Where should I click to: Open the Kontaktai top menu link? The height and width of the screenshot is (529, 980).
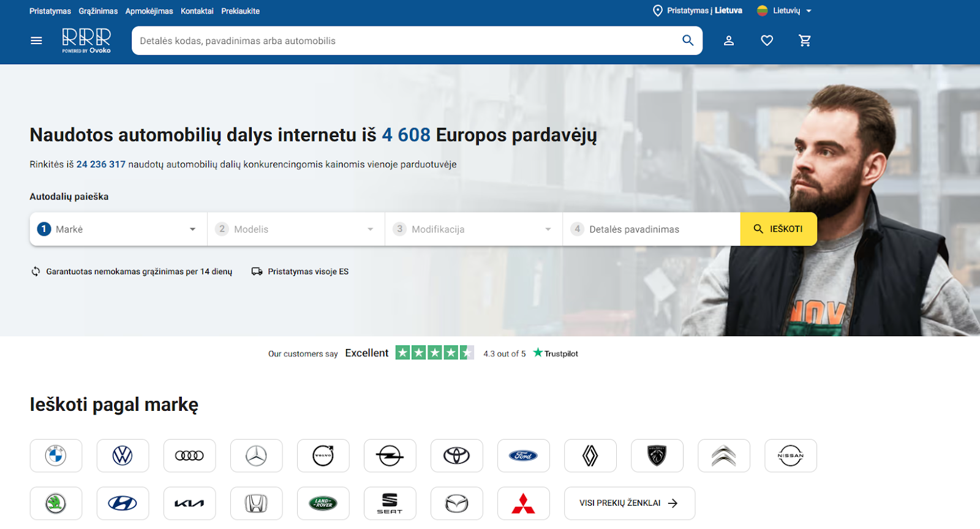197,11
